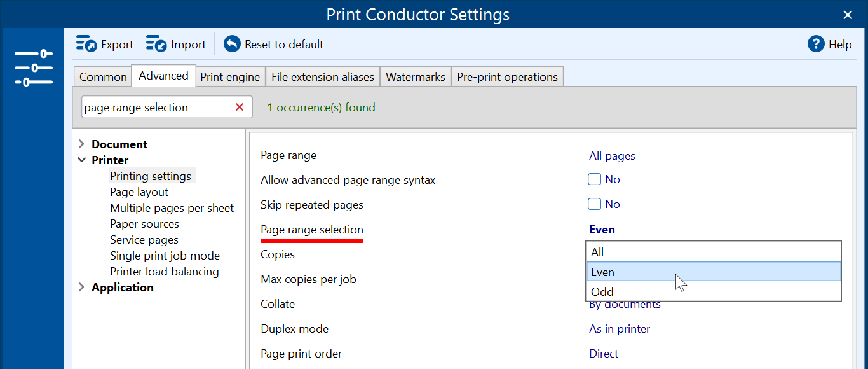This screenshot has width=868, height=369.
Task: Choose Even in the dropdown list
Action: click(x=714, y=272)
